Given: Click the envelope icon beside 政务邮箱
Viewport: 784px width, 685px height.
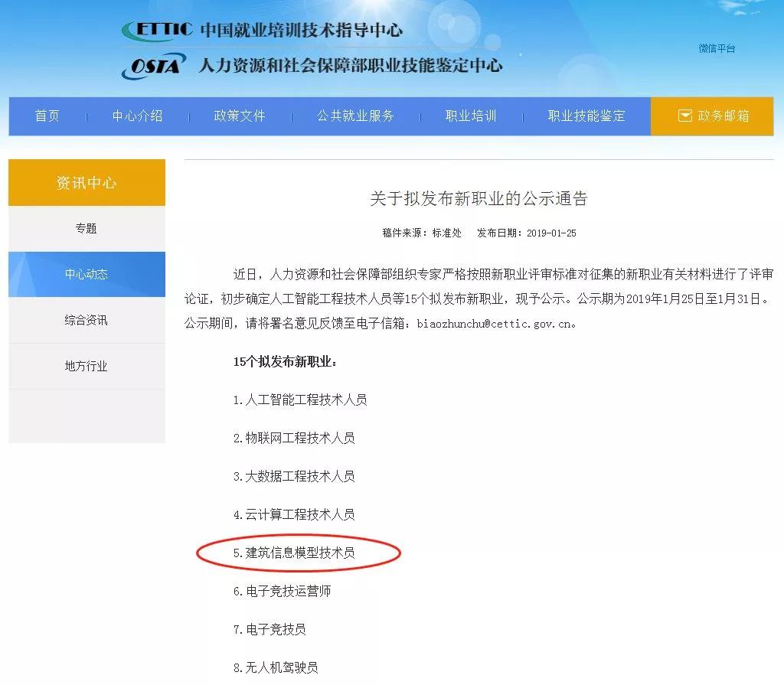Looking at the screenshot, I should coord(684,116).
